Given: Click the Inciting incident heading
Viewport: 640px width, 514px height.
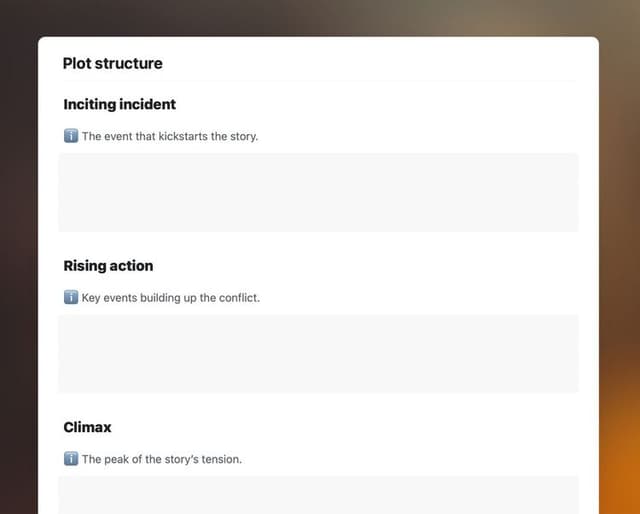Looking at the screenshot, I should 120,104.
